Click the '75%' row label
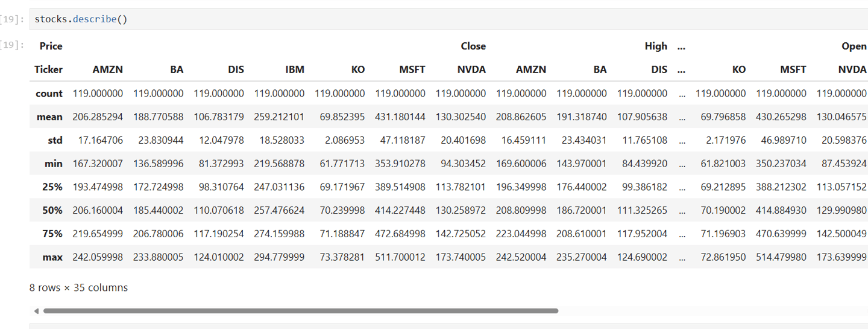This screenshot has height=329, width=868. [x=52, y=234]
